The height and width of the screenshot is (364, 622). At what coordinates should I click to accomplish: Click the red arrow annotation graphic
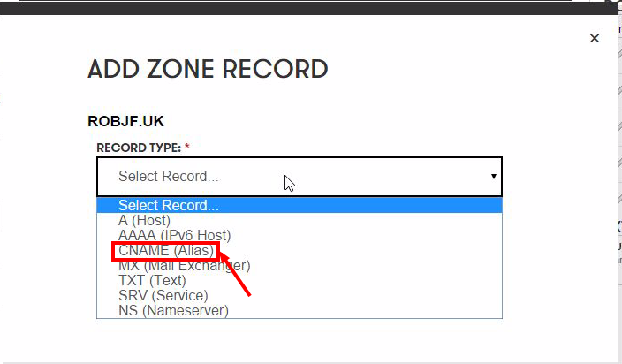[x=237, y=277]
